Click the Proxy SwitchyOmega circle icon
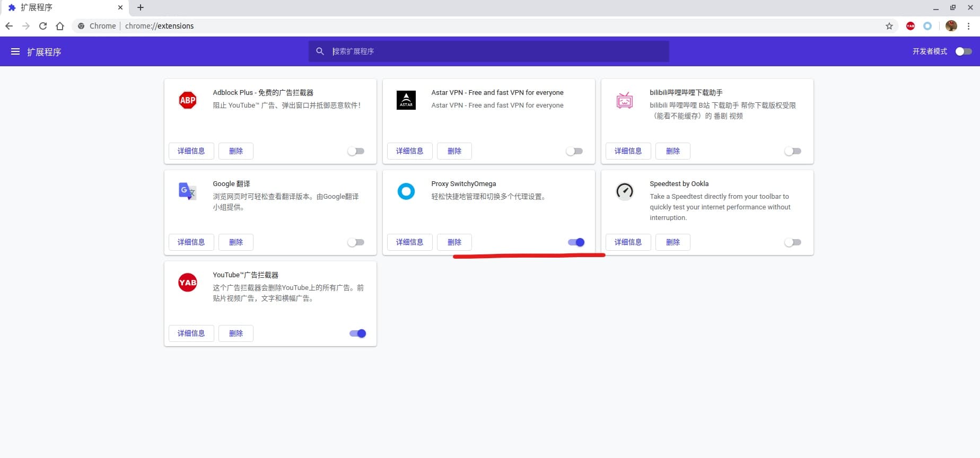Screen dimensions: 980x458 [x=406, y=191]
